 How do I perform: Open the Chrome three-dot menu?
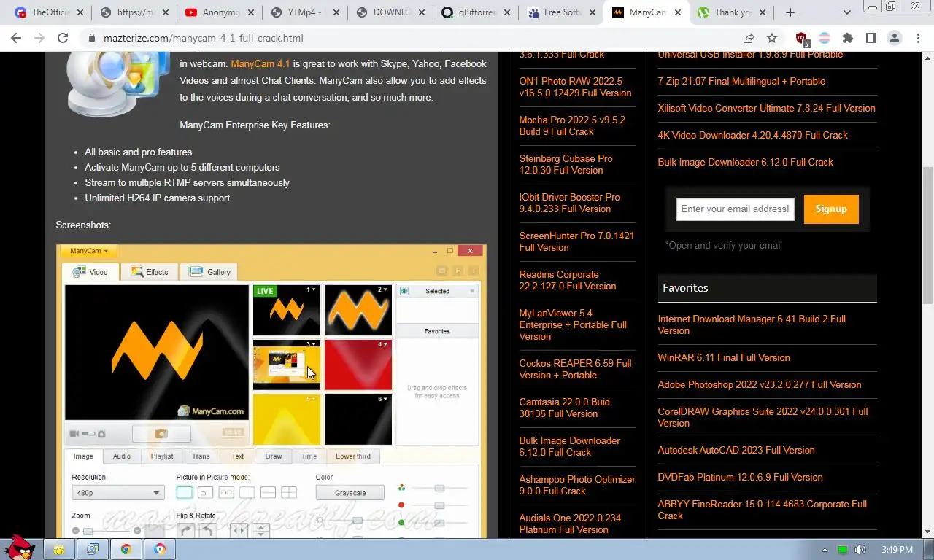[x=918, y=38]
